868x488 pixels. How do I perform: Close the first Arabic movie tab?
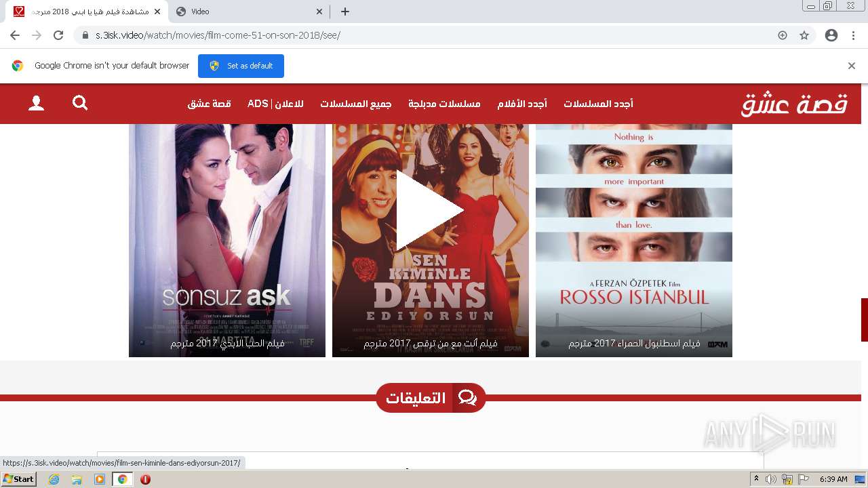[x=157, y=12]
